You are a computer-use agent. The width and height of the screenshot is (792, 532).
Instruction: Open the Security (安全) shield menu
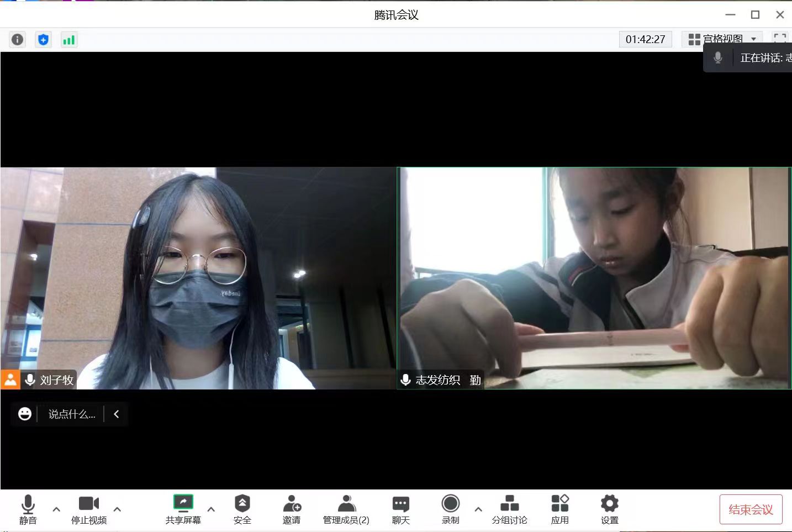242,509
